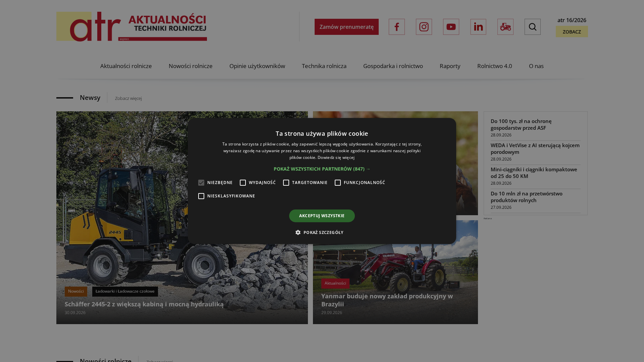Screen dimensions: 644x362
Task: Click the Zamów prenumeratę button
Action: [346, 27]
